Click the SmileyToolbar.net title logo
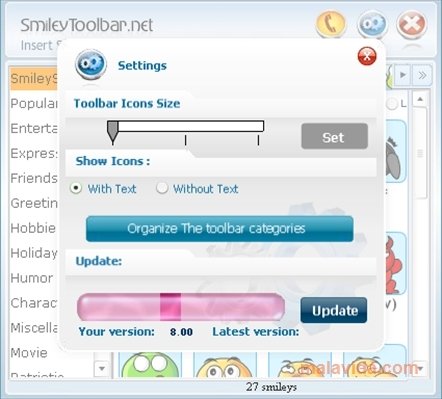This screenshot has height=399, width=442. 87,25
